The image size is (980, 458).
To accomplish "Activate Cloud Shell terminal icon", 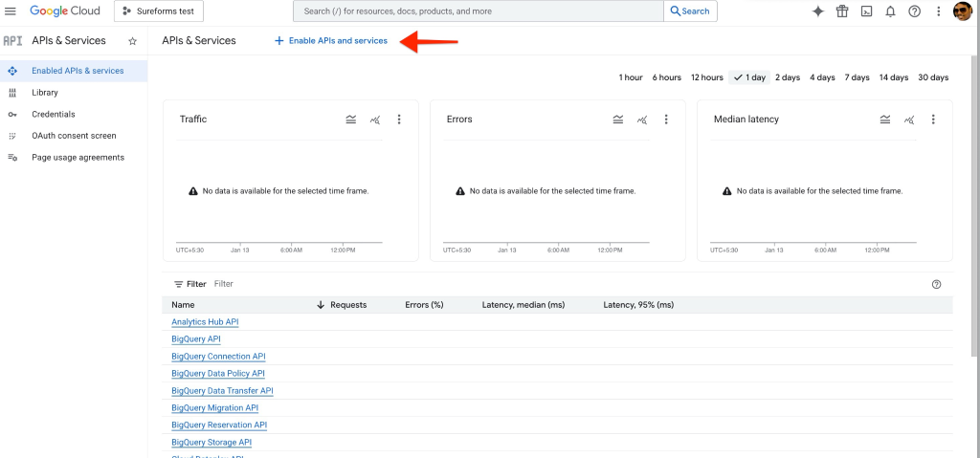I will (866, 11).
